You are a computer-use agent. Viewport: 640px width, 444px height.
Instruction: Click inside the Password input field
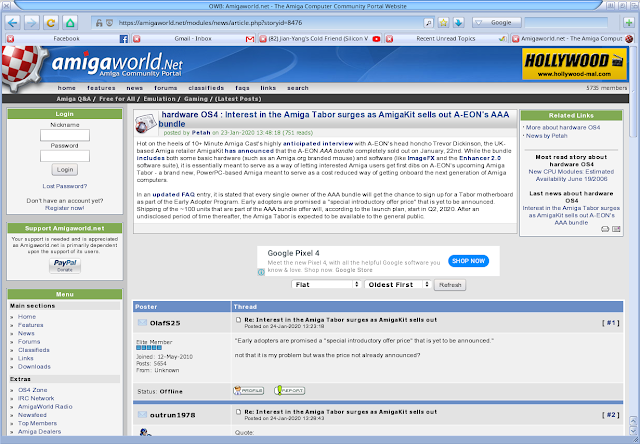(x=65, y=156)
